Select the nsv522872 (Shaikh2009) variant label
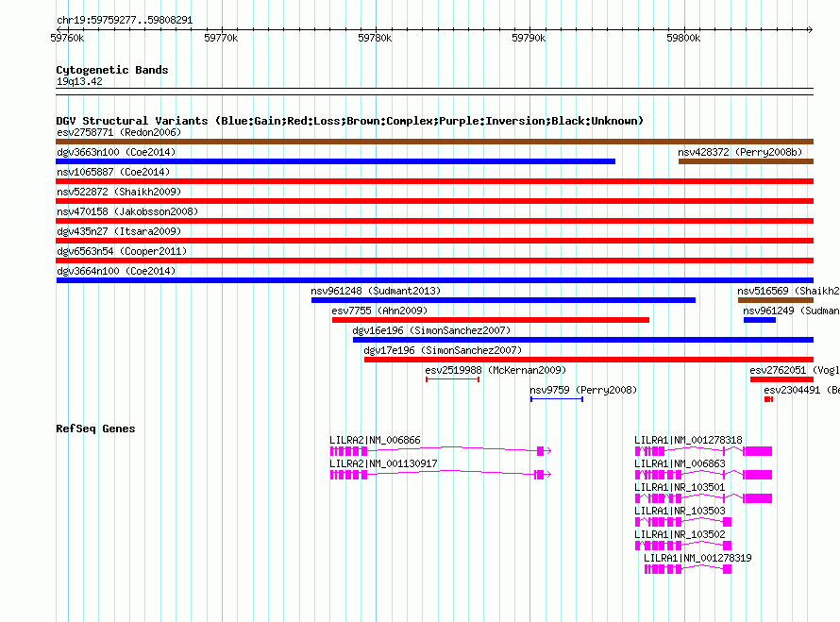Image resolution: width=840 pixels, height=622 pixels. tap(112, 192)
